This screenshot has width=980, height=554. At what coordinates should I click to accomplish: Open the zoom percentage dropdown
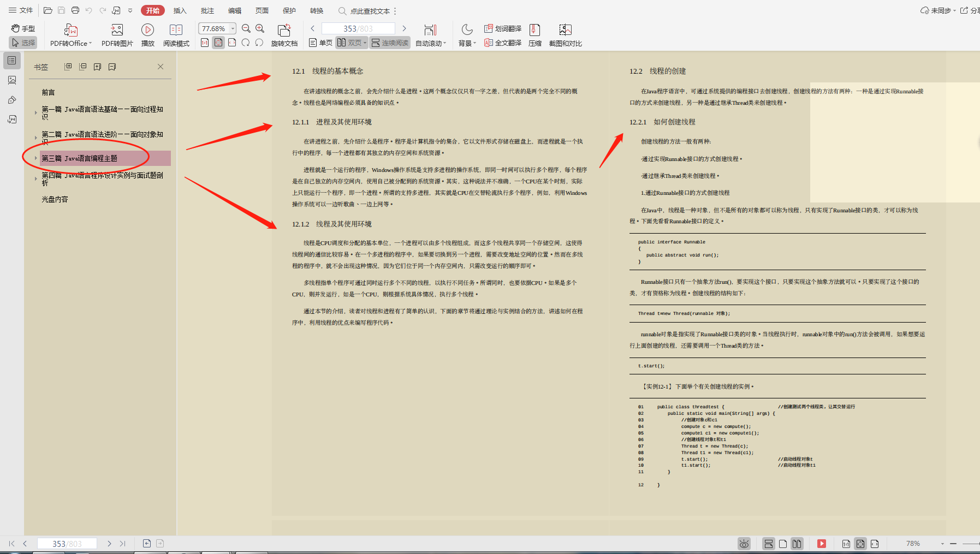233,28
